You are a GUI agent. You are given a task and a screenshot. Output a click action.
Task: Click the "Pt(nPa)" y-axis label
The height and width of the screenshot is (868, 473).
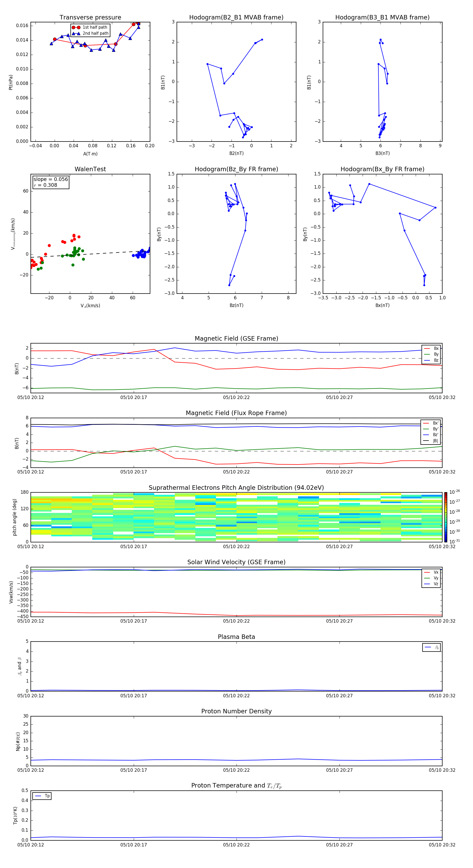coord(11,82)
